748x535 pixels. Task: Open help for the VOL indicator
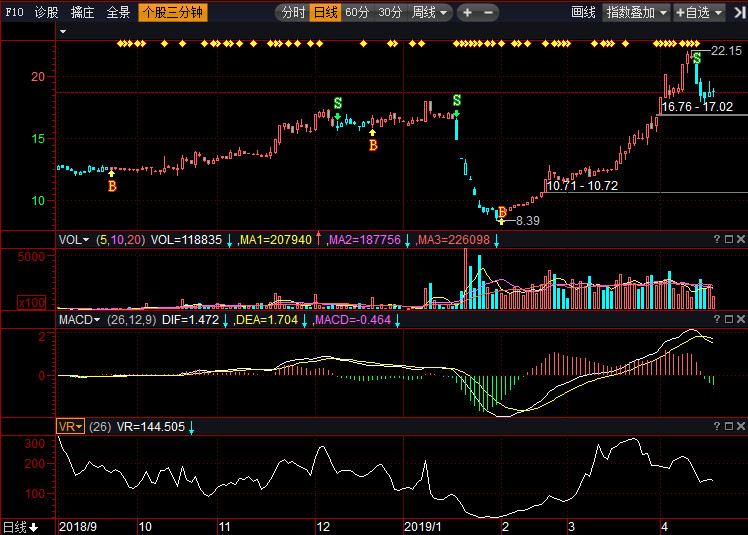click(716, 240)
